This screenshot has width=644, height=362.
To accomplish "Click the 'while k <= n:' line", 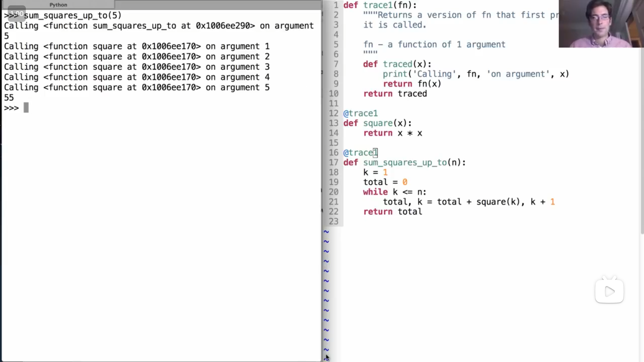I will (394, 192).
